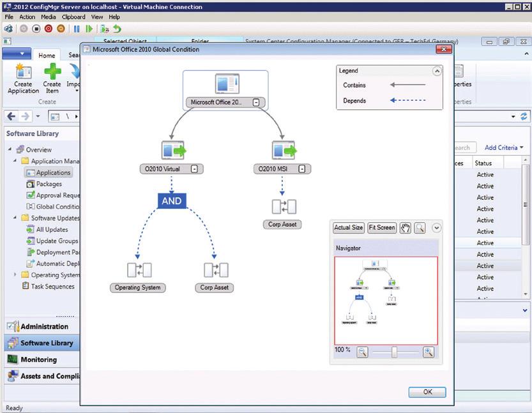
Task: Open the Add Criteria dropdown
Action: click(504, 147)
